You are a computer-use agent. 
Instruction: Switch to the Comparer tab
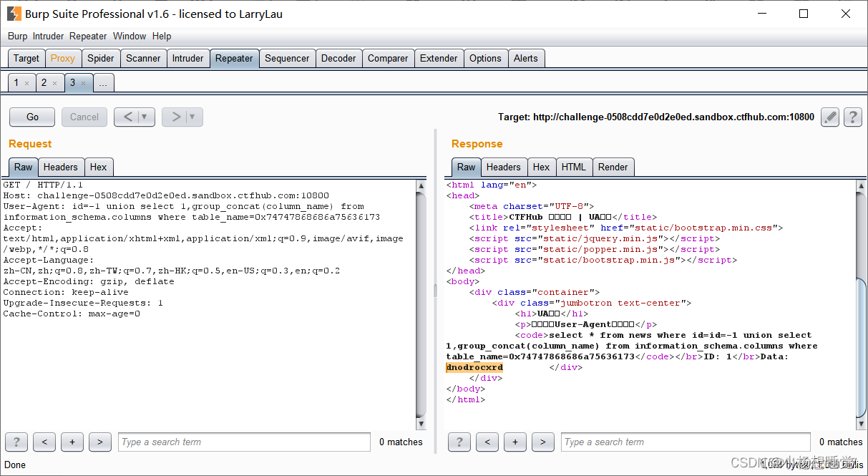tap(388, 58)
